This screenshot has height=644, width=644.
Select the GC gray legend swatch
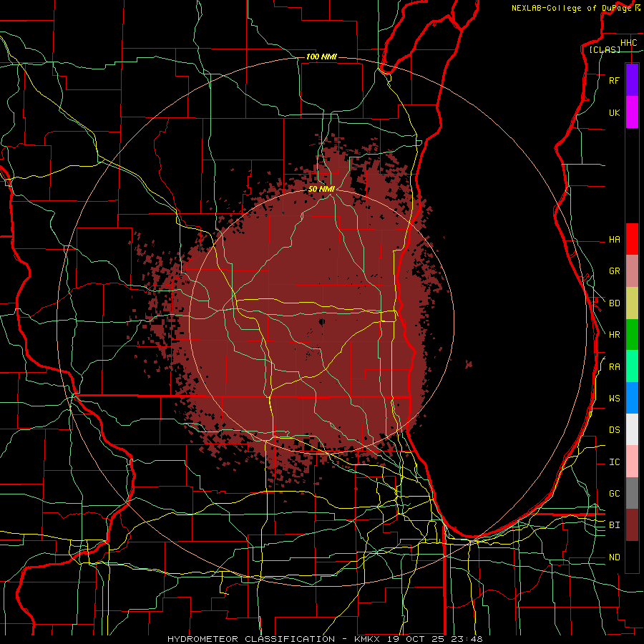pos(632,493)
